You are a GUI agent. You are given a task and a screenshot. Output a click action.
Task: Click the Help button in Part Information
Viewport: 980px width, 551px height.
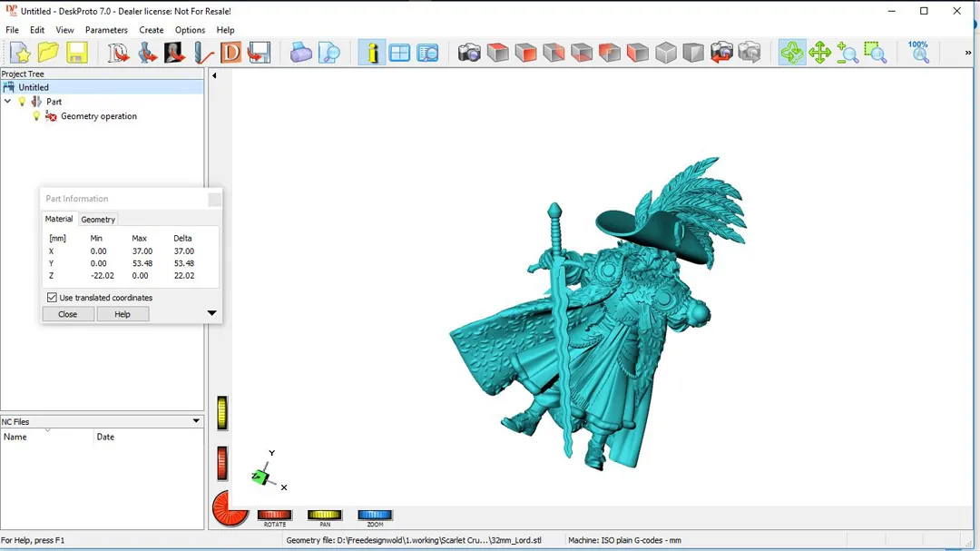pyautogui.click(x=122, y=314)
